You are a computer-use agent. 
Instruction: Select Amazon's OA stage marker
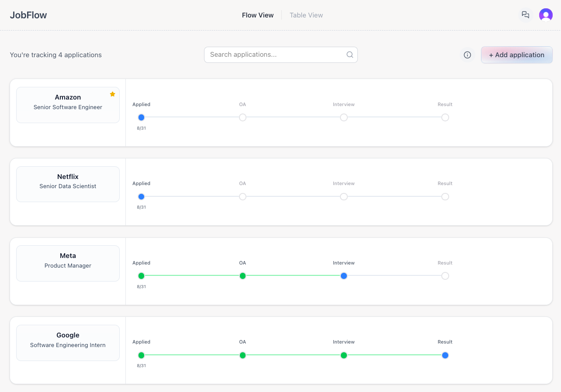pyautogui.click(x=242, y=117)
